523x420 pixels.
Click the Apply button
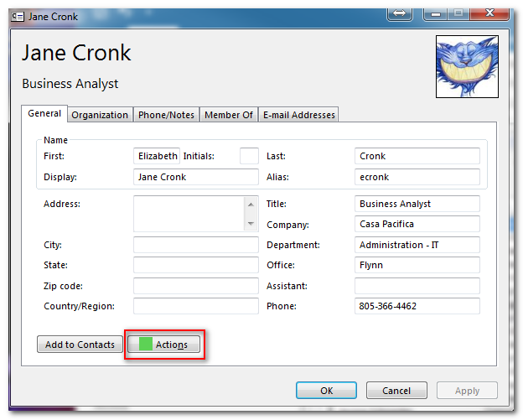[x=467, y=391]
